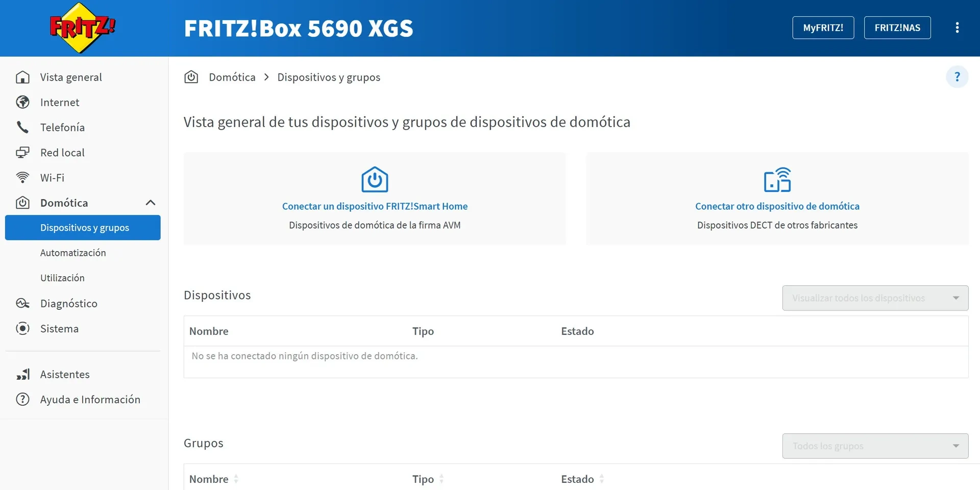Click the Wi-Fi signal icon in sidebar
980x490 pixels.
click(x=22, y=178)
